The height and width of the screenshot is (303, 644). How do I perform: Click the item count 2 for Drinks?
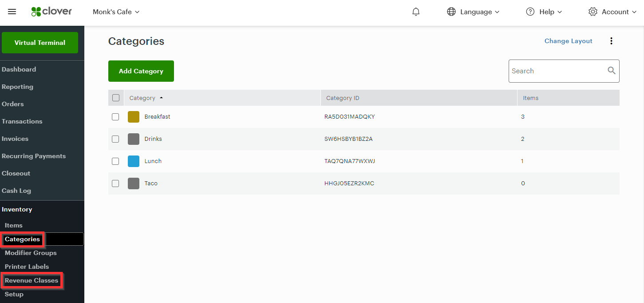pos(523,139)
